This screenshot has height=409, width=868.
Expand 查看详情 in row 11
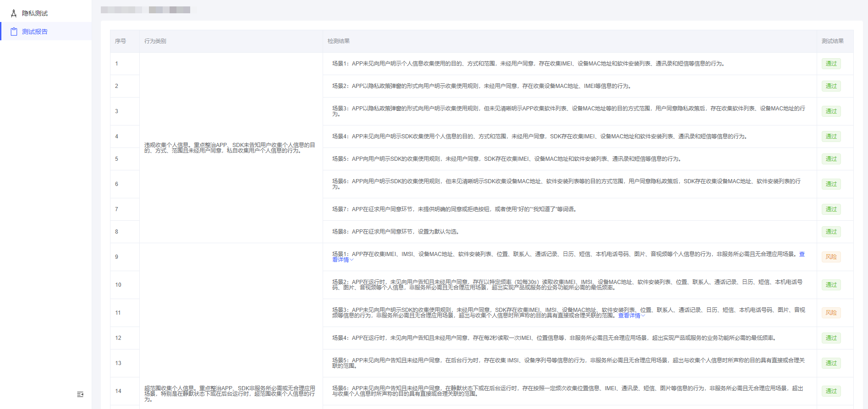click(x=631, y=316)
